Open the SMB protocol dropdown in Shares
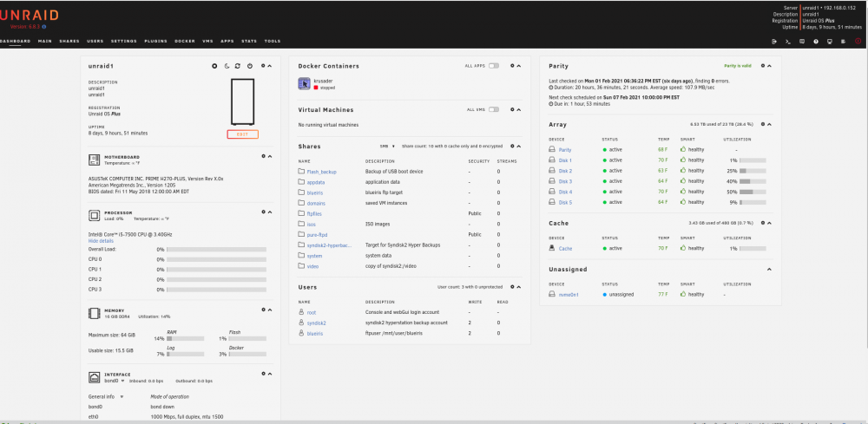 (x=387, y=147)
